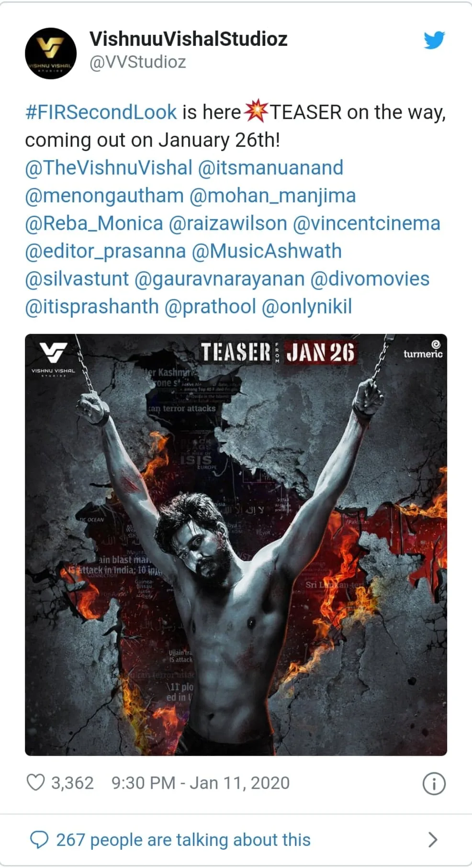Visit the @divomovies mention
The width and height of the screenshot is (472, 868).
pos(370,279)
